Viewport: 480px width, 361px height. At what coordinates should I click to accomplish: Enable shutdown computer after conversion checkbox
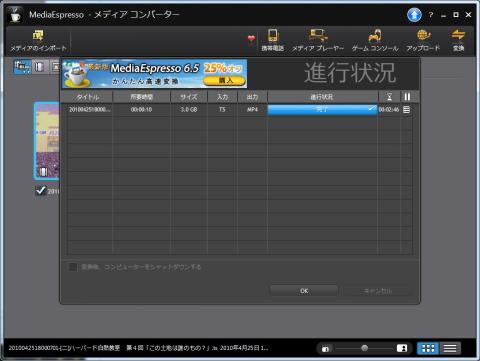72,267
